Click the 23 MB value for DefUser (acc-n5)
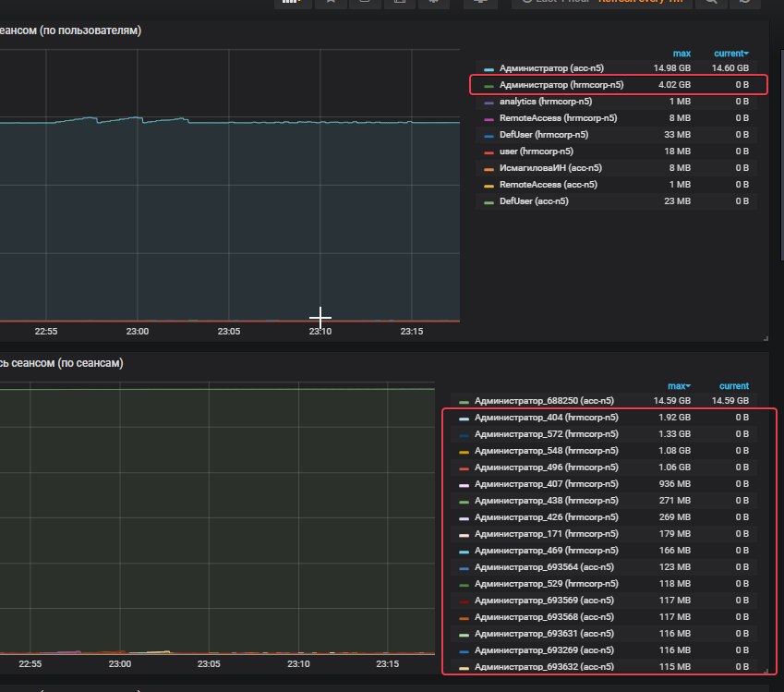 [677, 201]
